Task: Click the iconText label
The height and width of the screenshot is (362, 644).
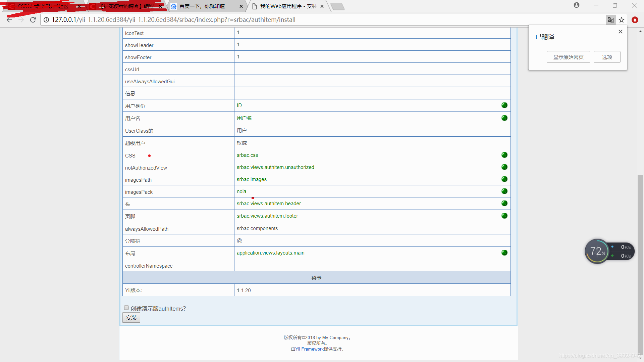Action: click(134, 33)
